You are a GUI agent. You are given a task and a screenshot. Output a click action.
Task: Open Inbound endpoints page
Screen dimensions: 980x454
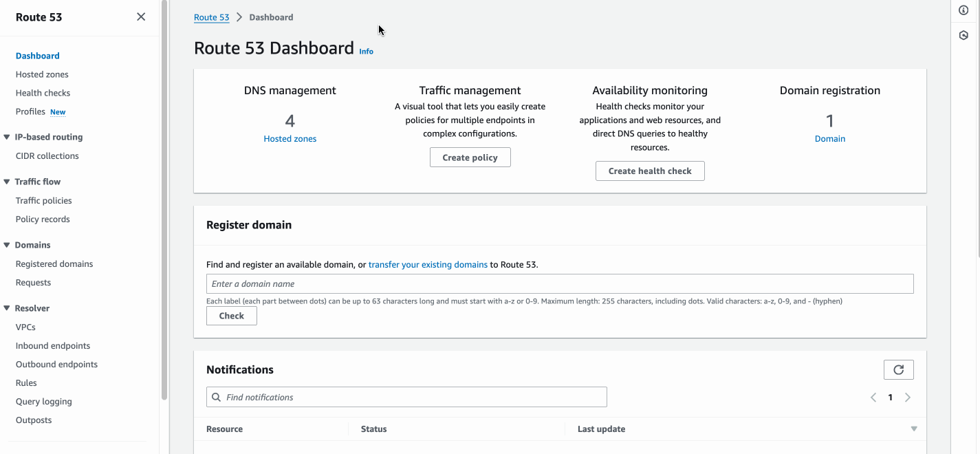coord(53,346)
